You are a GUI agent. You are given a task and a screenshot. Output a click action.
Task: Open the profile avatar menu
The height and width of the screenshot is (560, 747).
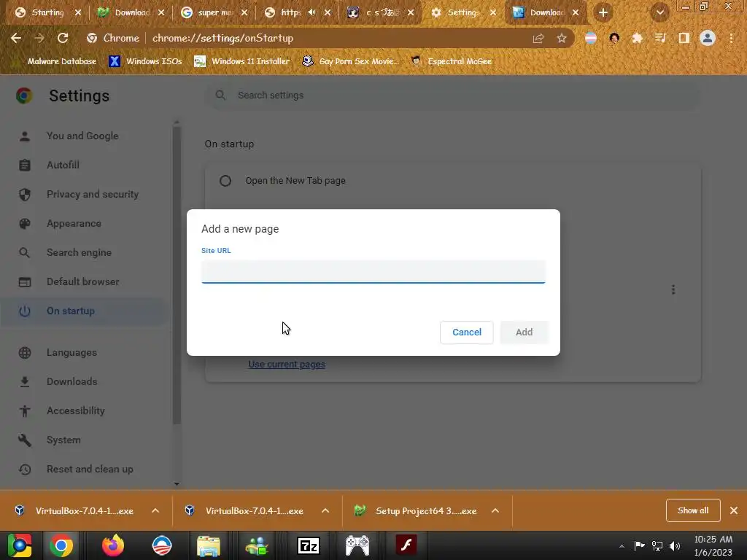click(708, 38)
